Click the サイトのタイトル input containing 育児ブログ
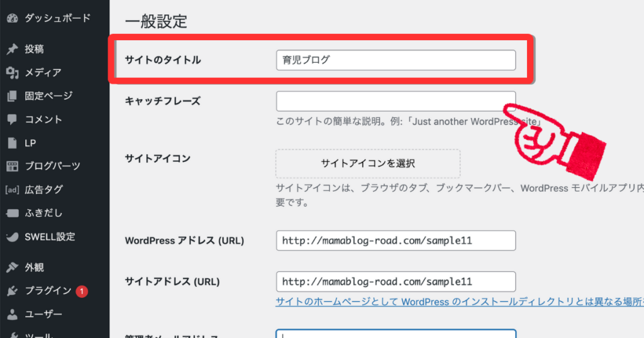Screen dimensions: 644x338 (x=396, y=60)
